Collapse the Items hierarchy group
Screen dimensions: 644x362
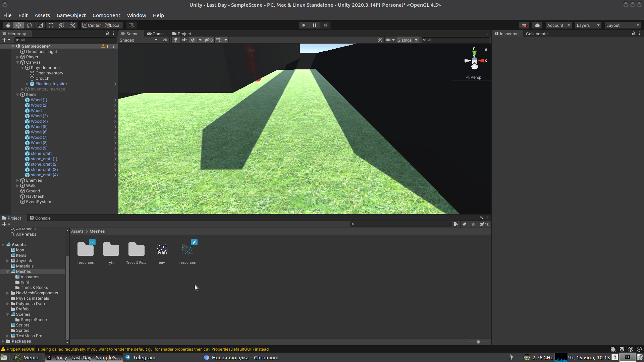(x=18, y=95)
